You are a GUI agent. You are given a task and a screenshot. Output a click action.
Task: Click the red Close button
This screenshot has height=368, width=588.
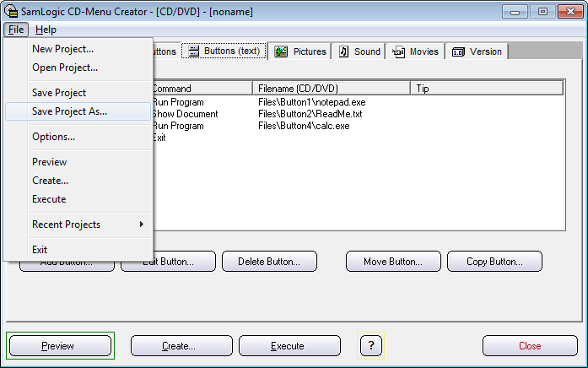[530, 345]
